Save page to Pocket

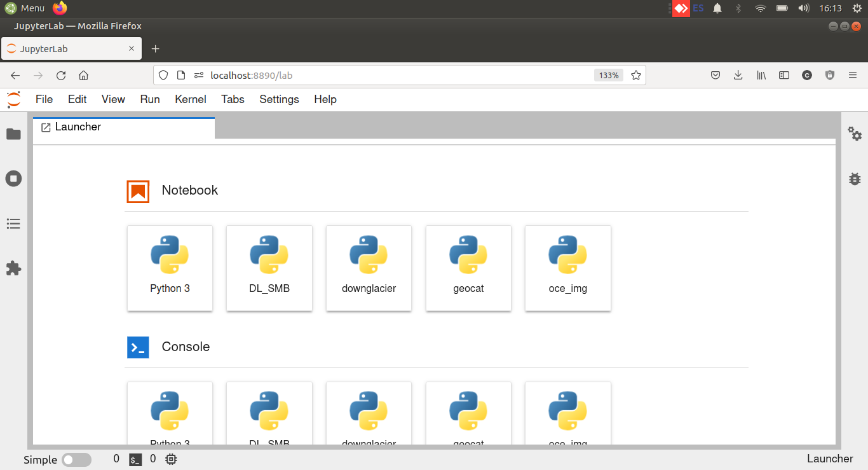pos(715,75)
